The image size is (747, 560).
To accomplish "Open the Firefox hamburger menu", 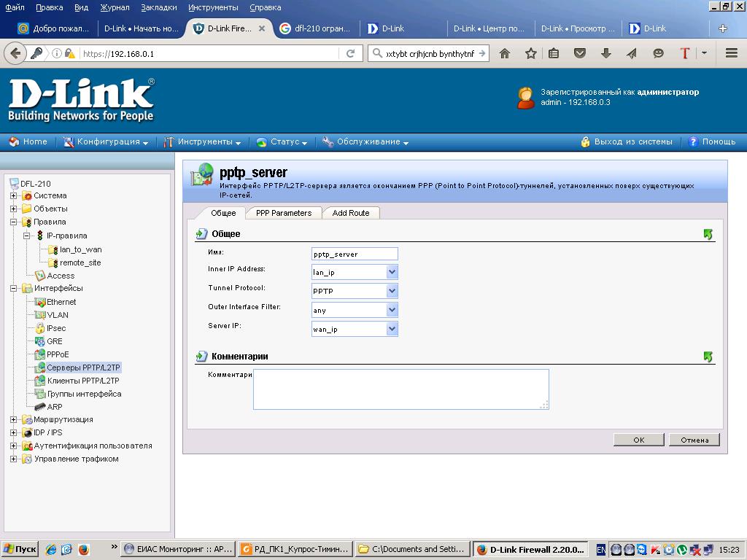I will 732,53.
